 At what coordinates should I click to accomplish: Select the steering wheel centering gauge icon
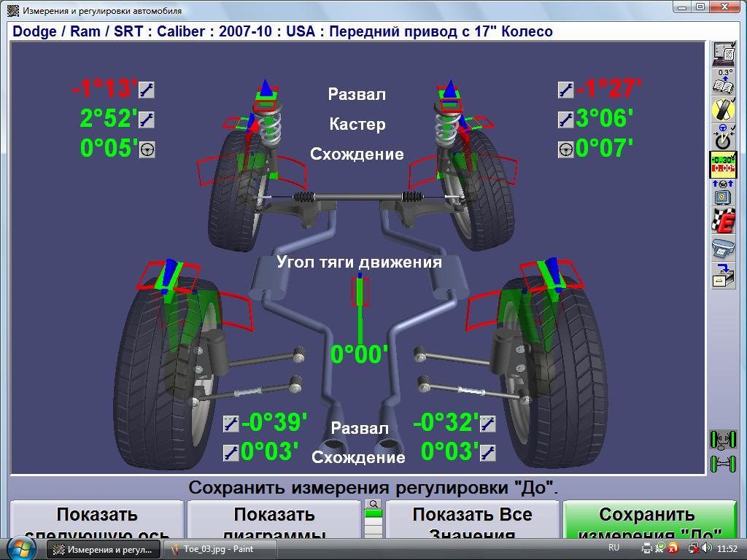723,136
